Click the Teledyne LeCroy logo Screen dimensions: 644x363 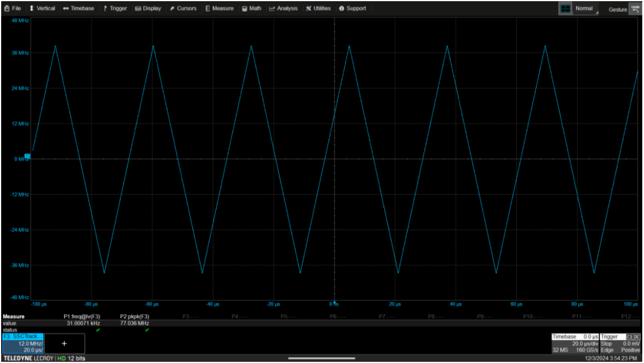point(29,358)
